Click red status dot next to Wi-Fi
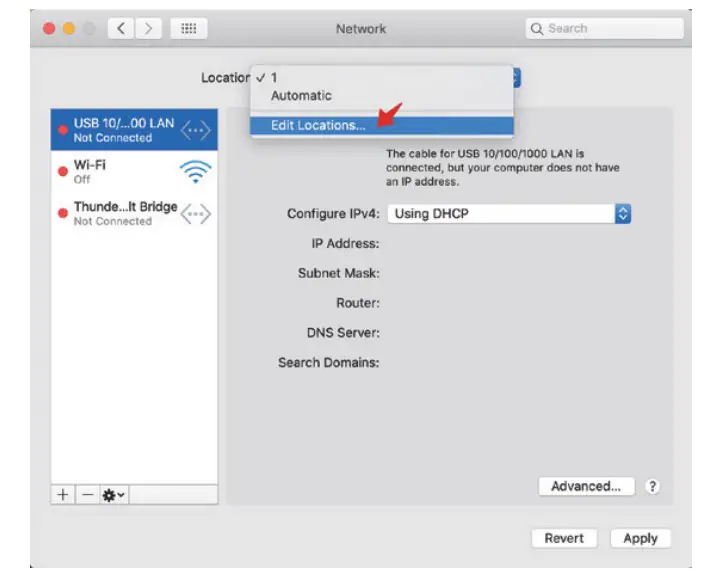This screenshot has height=587, width=711. point(63,171)
